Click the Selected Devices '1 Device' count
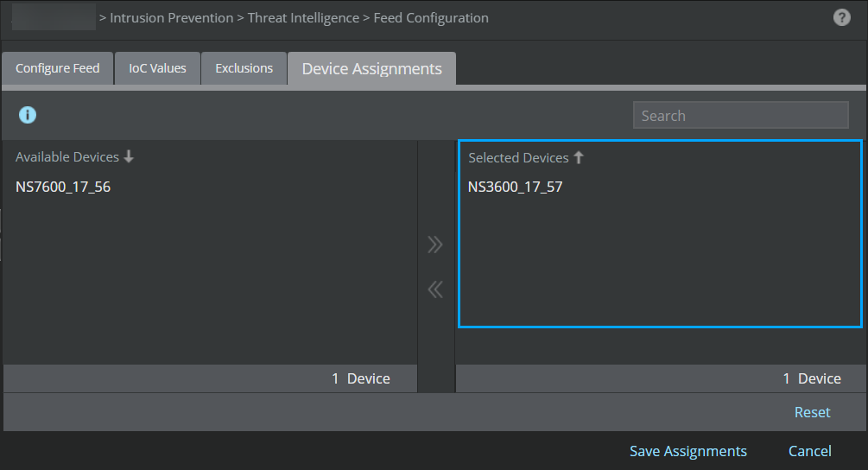Viewport: 868px width, 470px height. [812, 378]
